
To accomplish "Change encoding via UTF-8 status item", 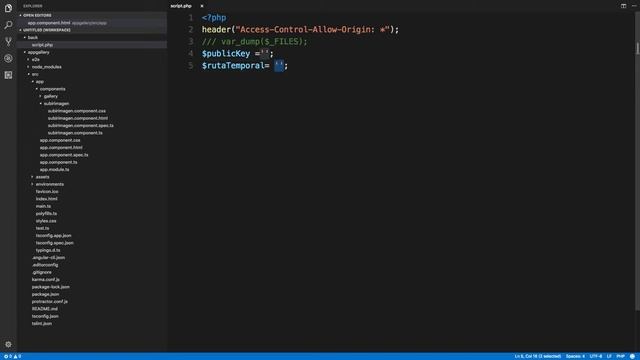I will point(596,356).
